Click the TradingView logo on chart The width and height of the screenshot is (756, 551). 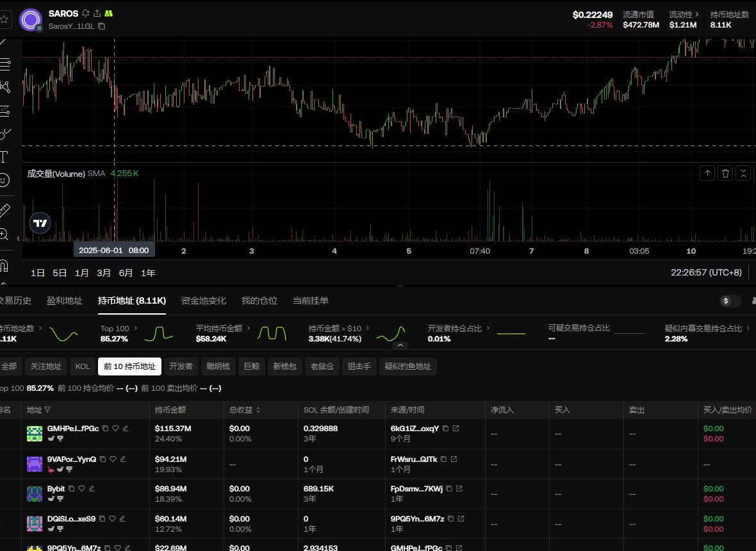point(40,223)
